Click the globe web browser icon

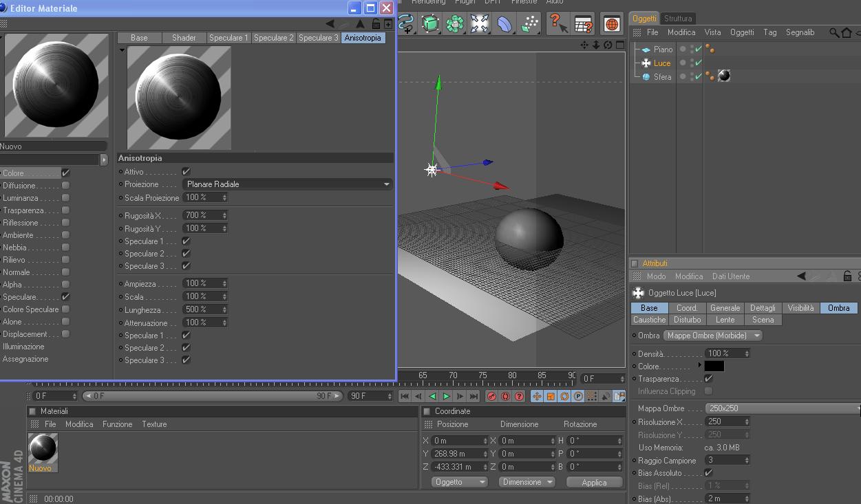[x=611, y=23]
